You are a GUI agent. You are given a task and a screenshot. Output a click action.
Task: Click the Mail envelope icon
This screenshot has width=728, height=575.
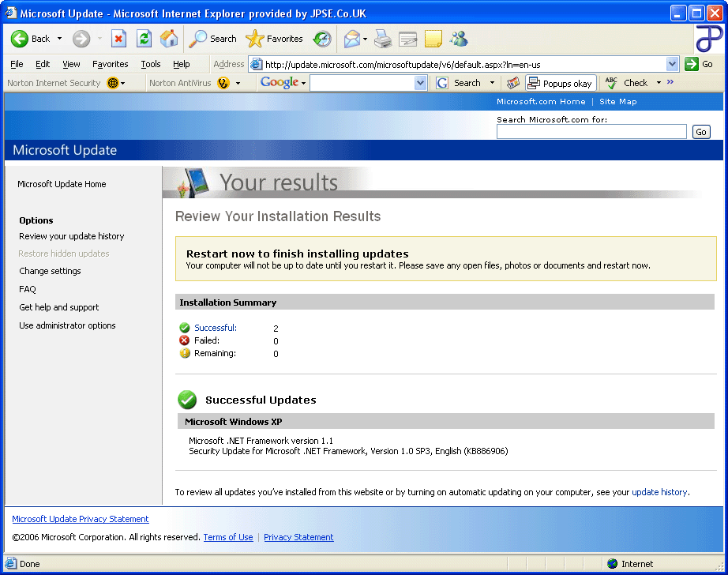coord(352,39)
